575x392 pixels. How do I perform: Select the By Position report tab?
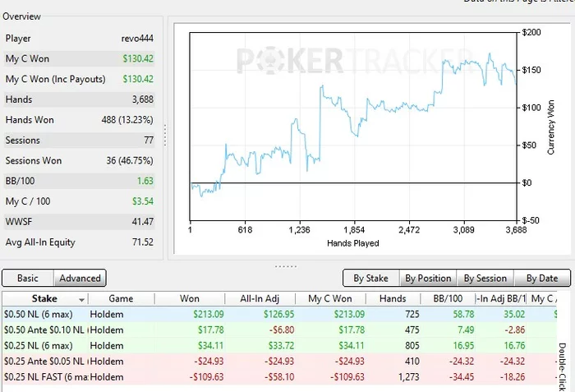tap(428, 279)
